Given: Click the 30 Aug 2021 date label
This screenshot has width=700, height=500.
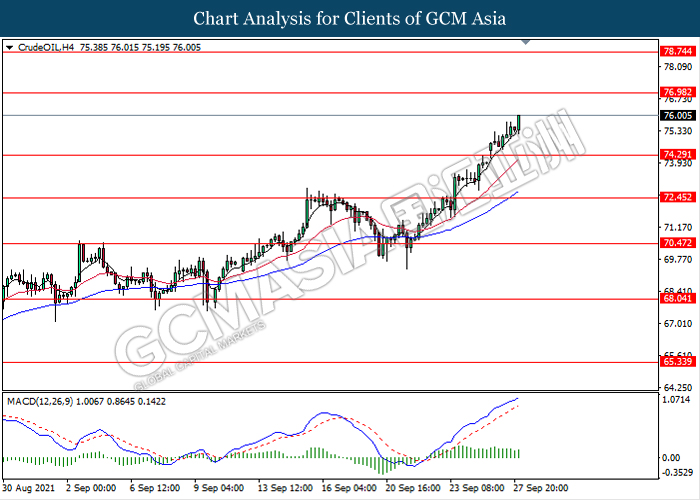Looking at the screenshot, I should pos(29,488).
